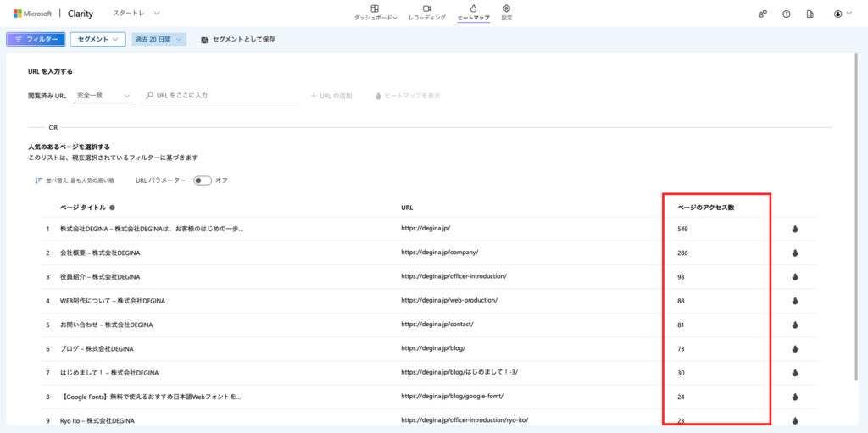Image resolution: width=868 pixels, height=433 pixels.
Task: Switch to the レコーディング tab
Action: (426, 12)
